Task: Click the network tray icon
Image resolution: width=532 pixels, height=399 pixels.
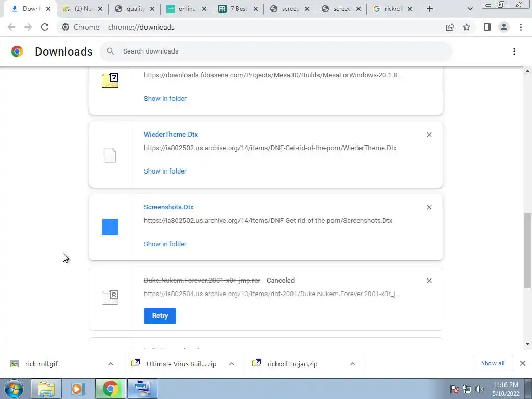Action: click(x=467, y=389)
